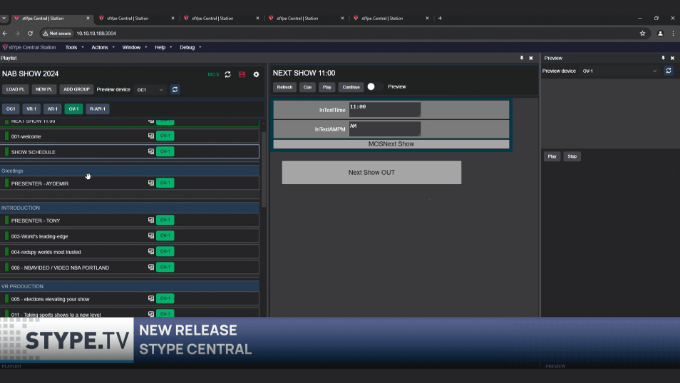Save playlist with red floppy icon
Image resolution: width=680 pixels, height=383 pixels.
pos(242,74)
